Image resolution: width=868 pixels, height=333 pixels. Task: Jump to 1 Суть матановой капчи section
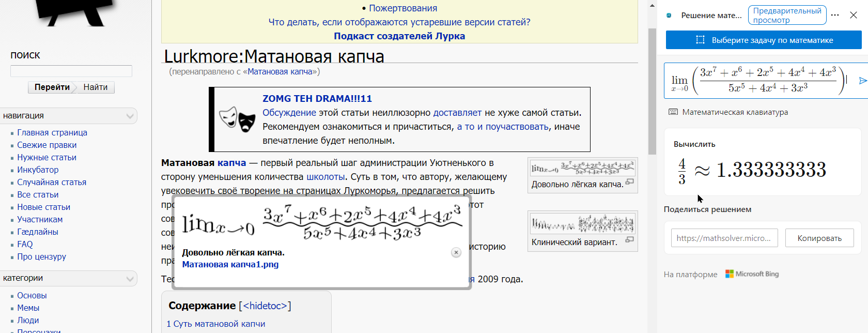coord(216,324)
